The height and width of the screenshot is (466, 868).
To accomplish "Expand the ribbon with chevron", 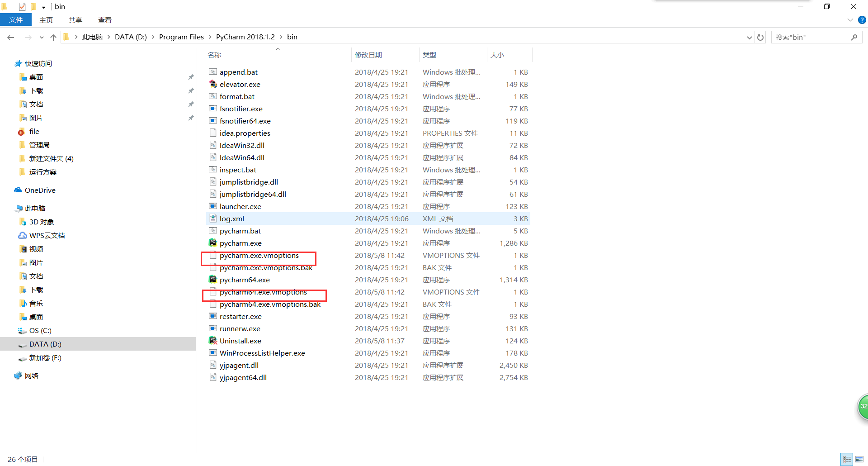I will point(850,20).
